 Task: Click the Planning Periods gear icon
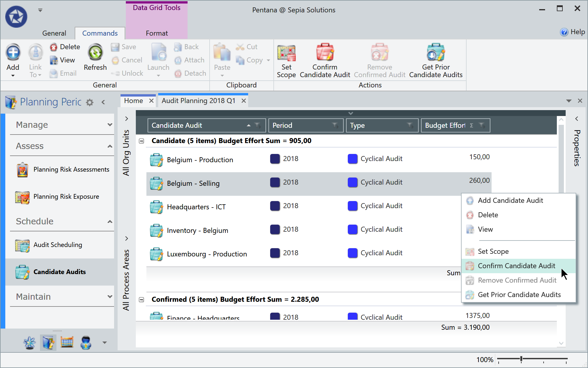(90, 102)
